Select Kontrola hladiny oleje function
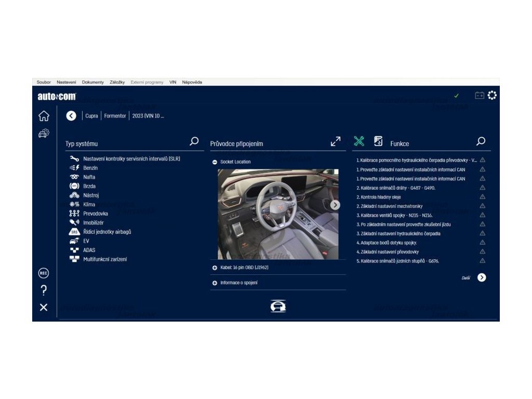The image size is (532, 399). tap(379, 197)
